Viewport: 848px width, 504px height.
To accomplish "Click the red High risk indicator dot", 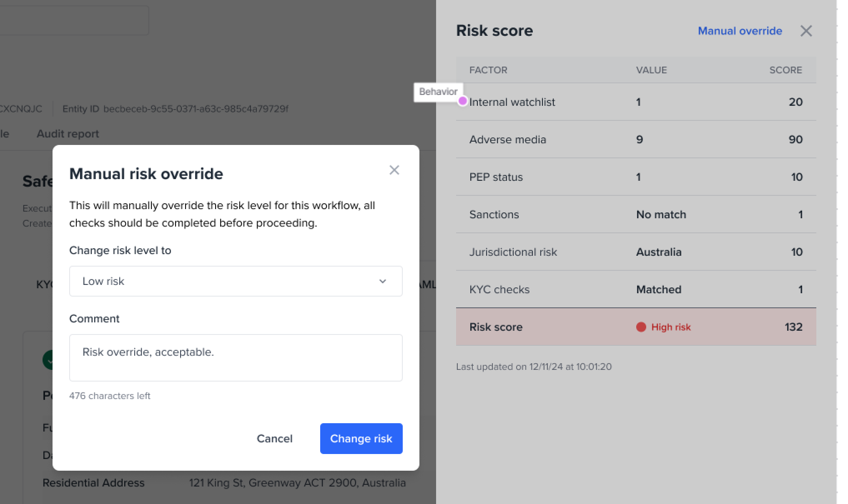I will (x=641, y=327).
